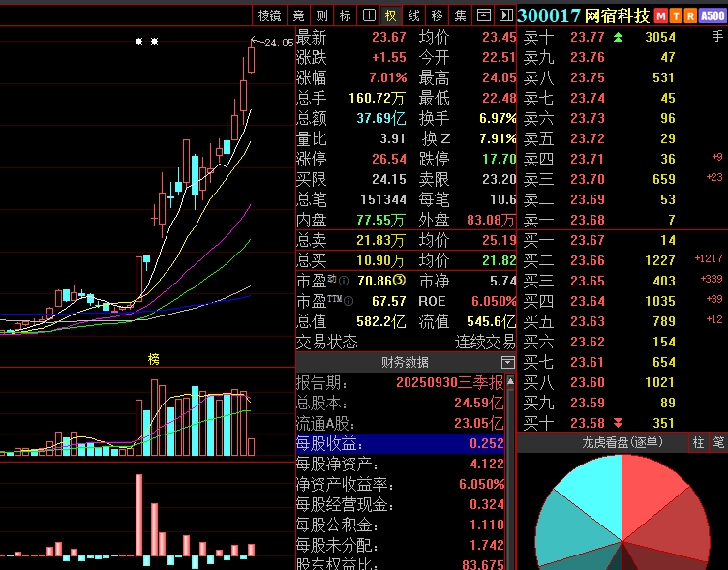728x570 pixels.
Task: Click the info icon beside 市盈动
Action: pos(344,281)
